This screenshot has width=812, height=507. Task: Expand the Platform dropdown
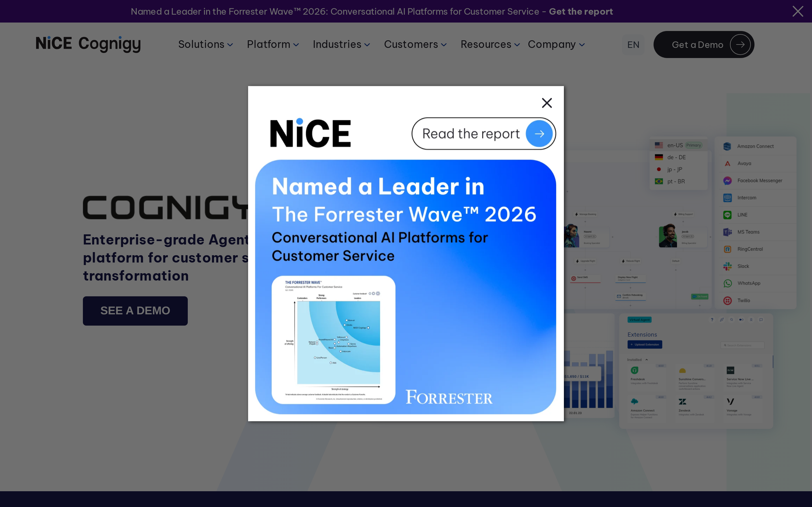click(x=273, y=44)
